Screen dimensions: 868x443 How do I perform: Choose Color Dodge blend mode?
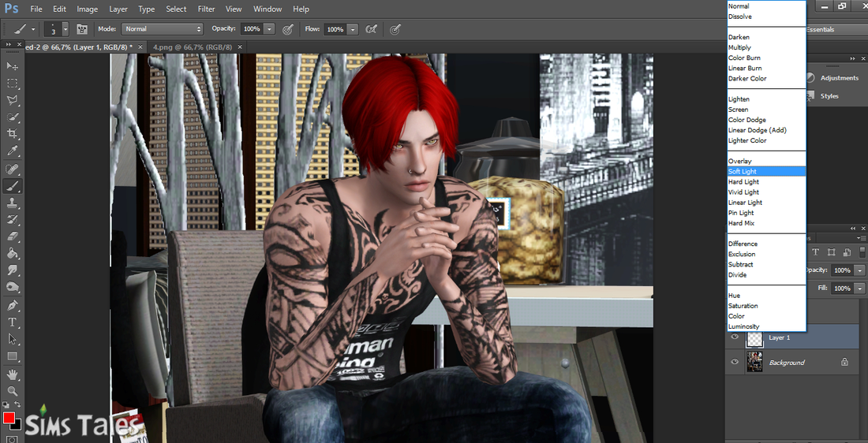click(x=766, y=120)
